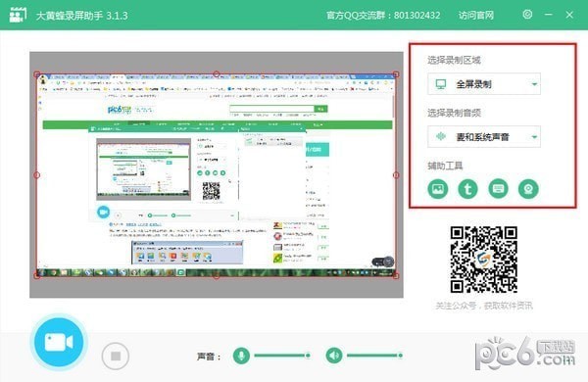
Task: Open the 访问官网 link
Action: (476, 16)
